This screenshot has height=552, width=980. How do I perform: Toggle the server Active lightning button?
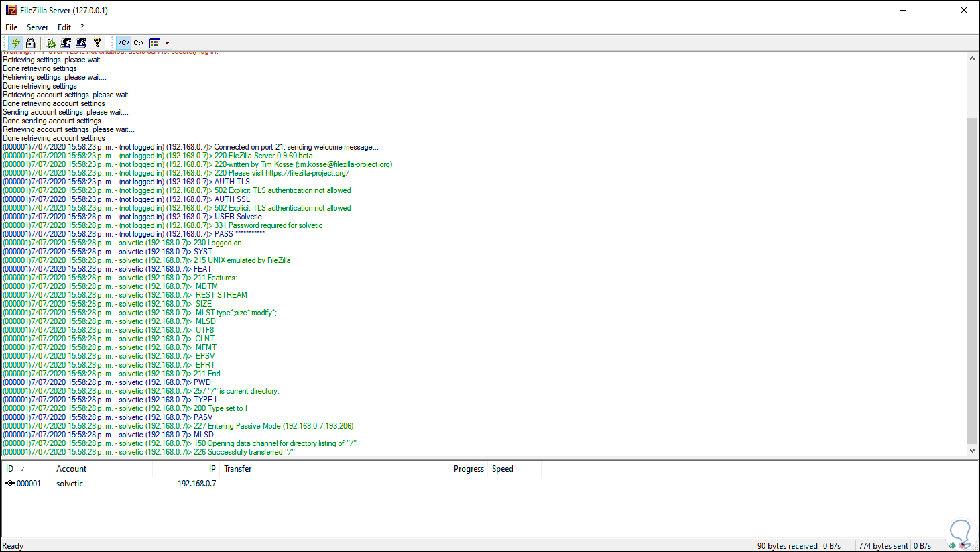pos(15,42)
